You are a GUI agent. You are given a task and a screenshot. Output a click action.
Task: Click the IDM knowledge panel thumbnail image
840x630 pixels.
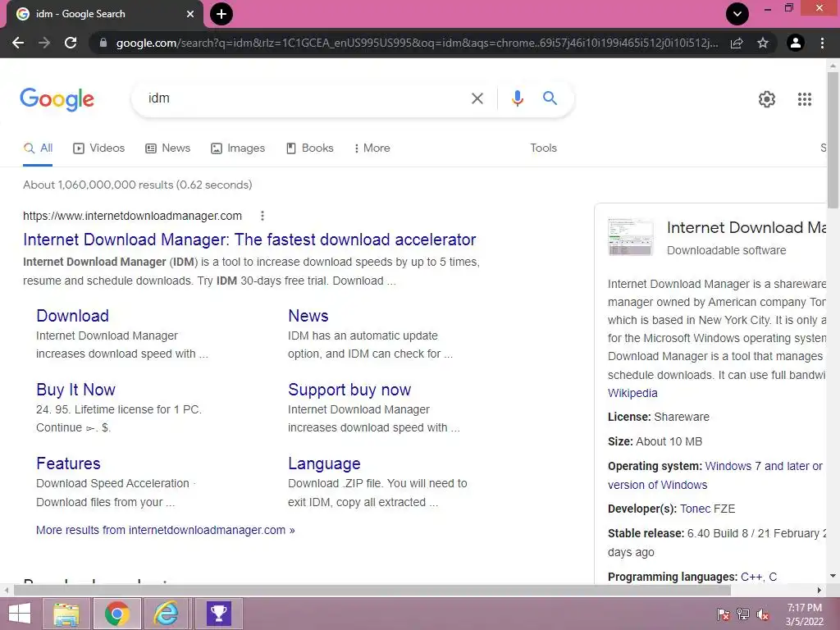pyautogui.click(x=631, y=237)
